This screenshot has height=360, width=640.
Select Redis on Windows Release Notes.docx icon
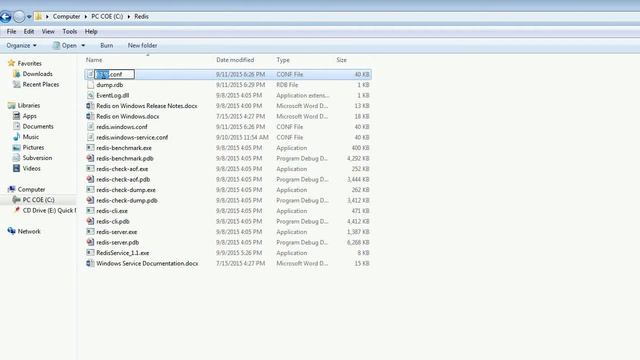(x=90, y=106)
